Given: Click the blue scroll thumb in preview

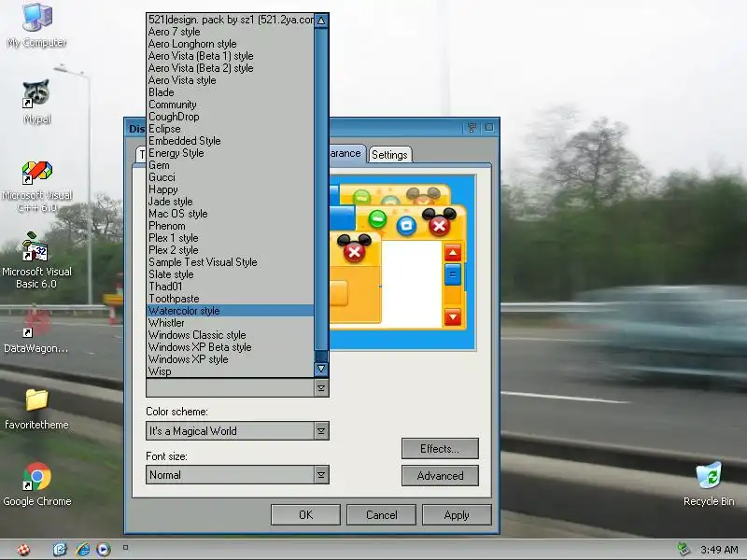Looking at the screenshot, I should tap(453, 274).
